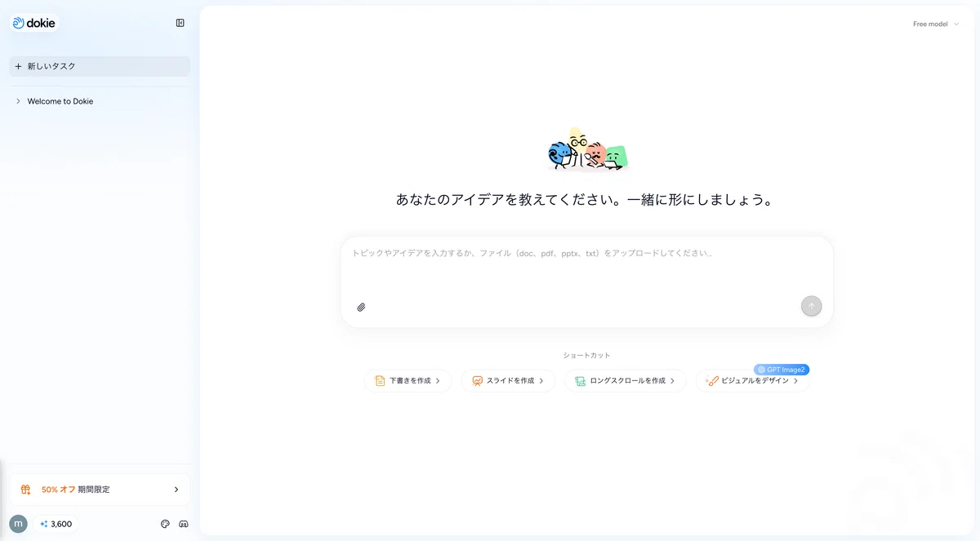Send the prompt using the arrow button

coord(811,306)
